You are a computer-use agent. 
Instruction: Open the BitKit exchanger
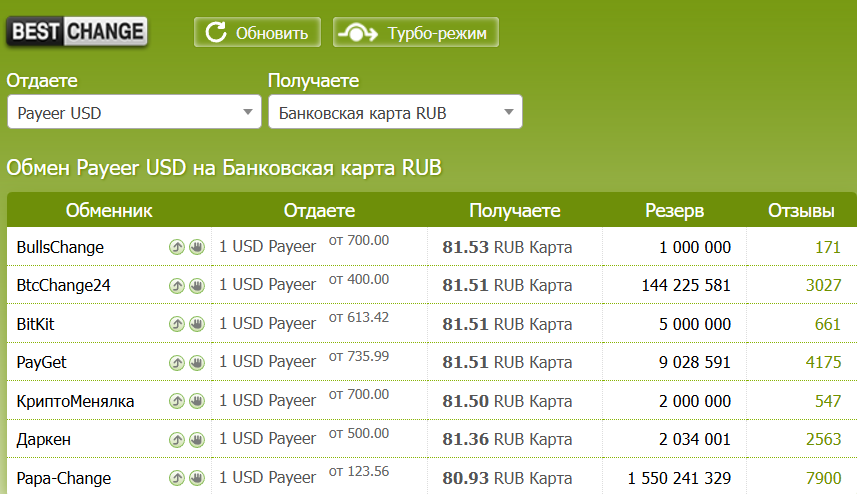(36, 325)
